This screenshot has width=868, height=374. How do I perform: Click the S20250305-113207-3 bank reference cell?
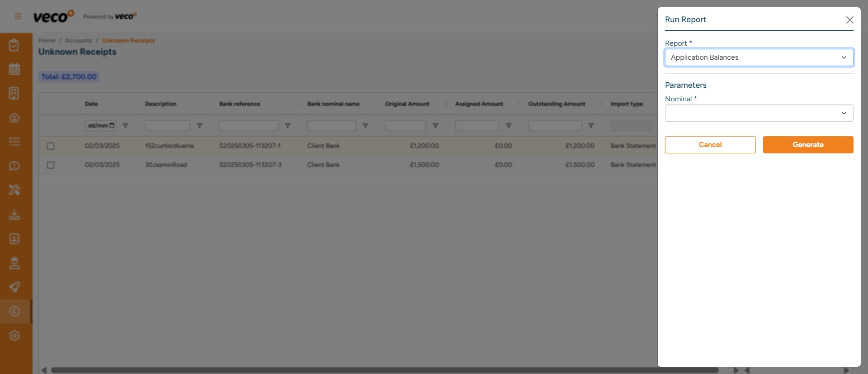pos(250,165)
